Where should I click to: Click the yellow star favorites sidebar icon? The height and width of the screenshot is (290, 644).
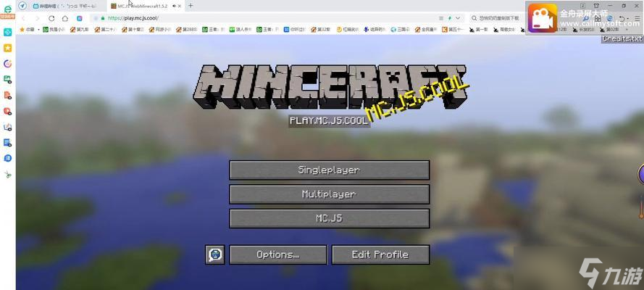7,48
